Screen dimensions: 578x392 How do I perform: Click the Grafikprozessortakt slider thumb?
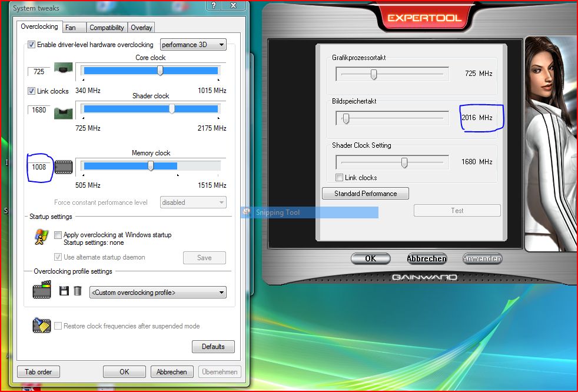pos(374,74)
